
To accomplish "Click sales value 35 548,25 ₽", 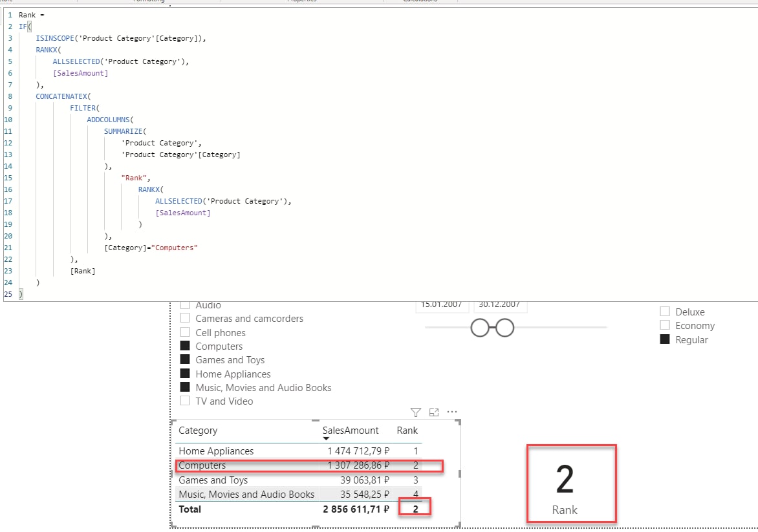I will click(365, 495).
